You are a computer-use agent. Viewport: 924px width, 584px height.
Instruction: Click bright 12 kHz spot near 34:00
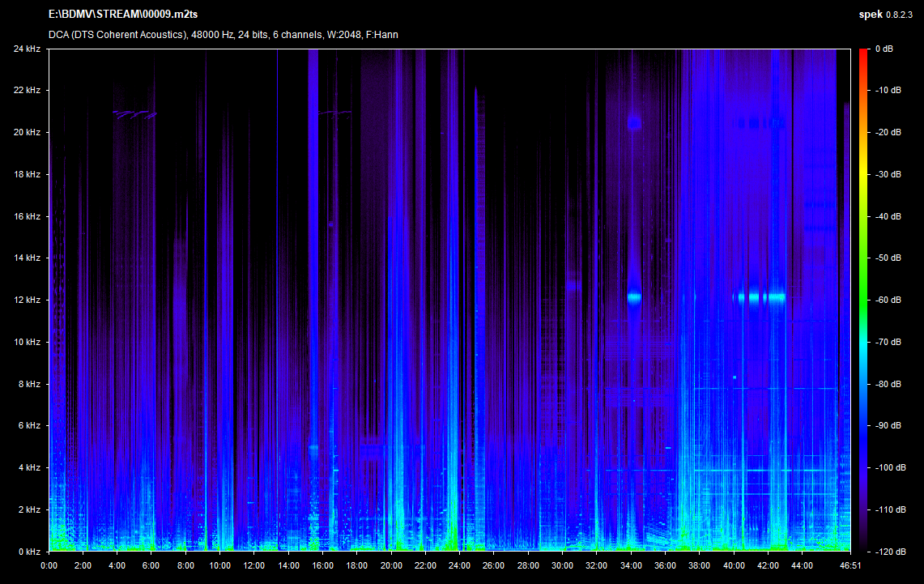[x=633, y=297]
